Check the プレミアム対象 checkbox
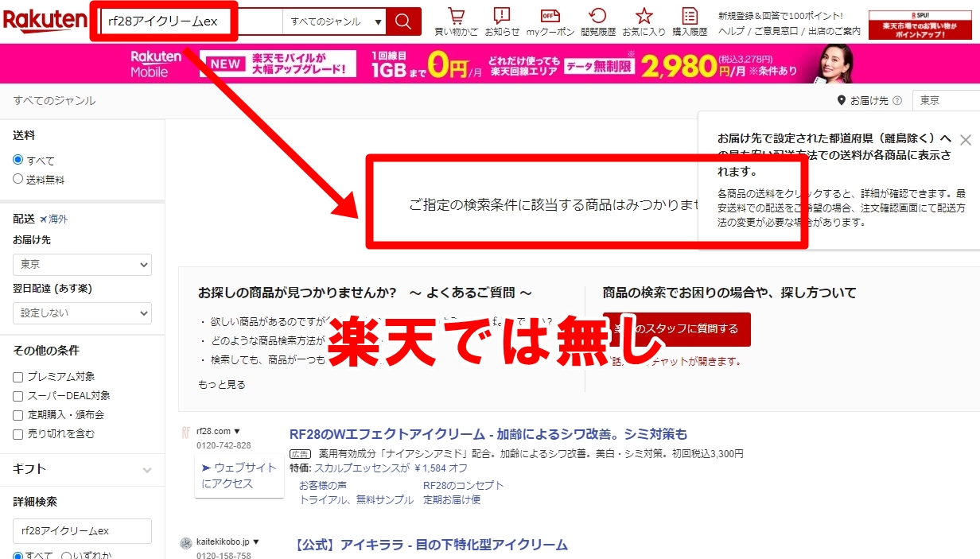 18,377
